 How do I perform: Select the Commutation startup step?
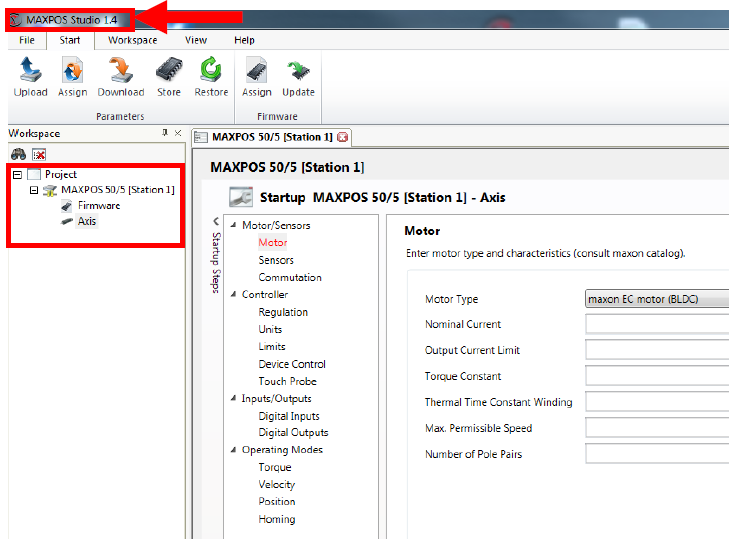point(290,277)
